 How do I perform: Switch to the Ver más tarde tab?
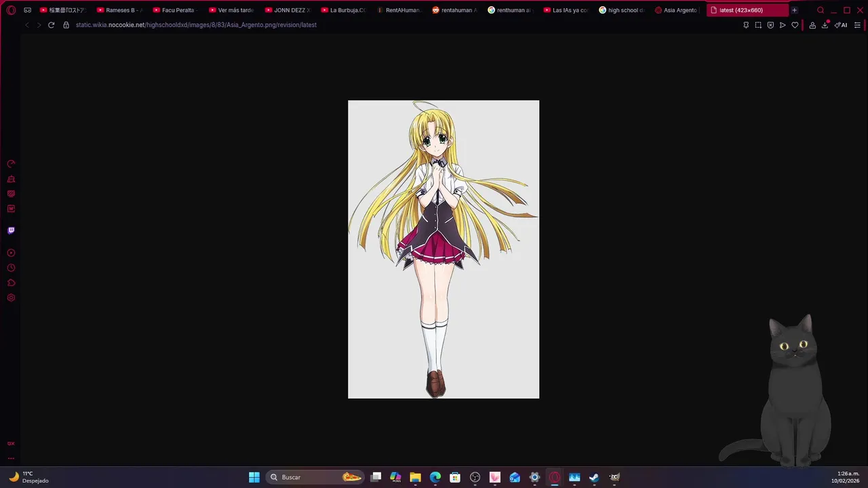pyautogui.click(x=231, y=10)
